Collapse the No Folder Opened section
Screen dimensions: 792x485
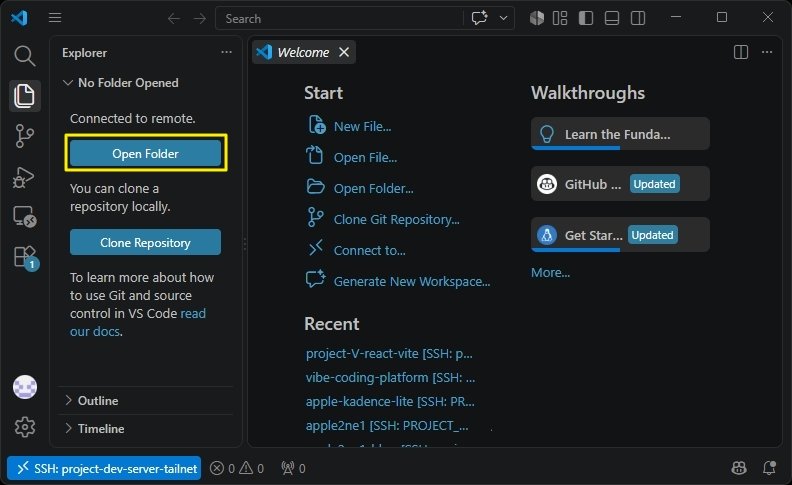click(120, 83)
